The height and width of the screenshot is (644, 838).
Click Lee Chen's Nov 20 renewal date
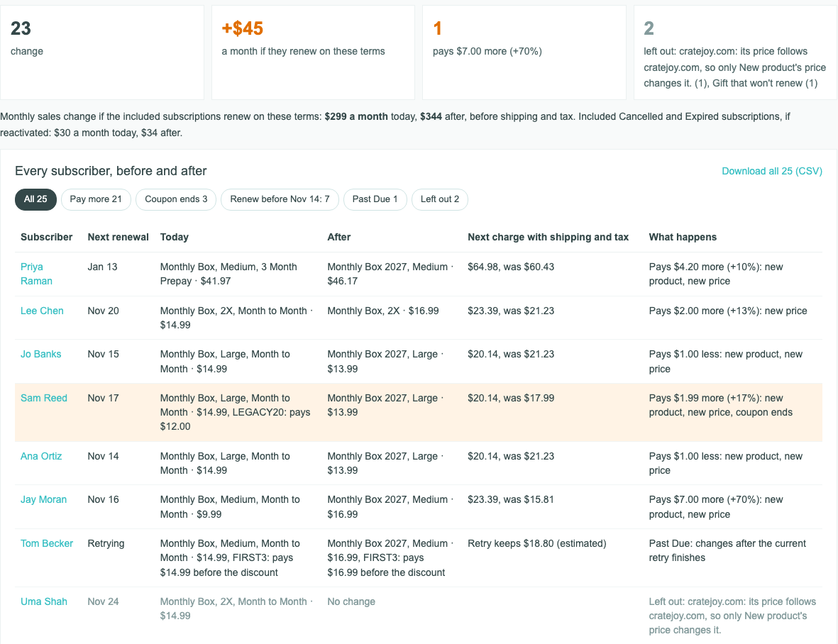pos(103,311)
